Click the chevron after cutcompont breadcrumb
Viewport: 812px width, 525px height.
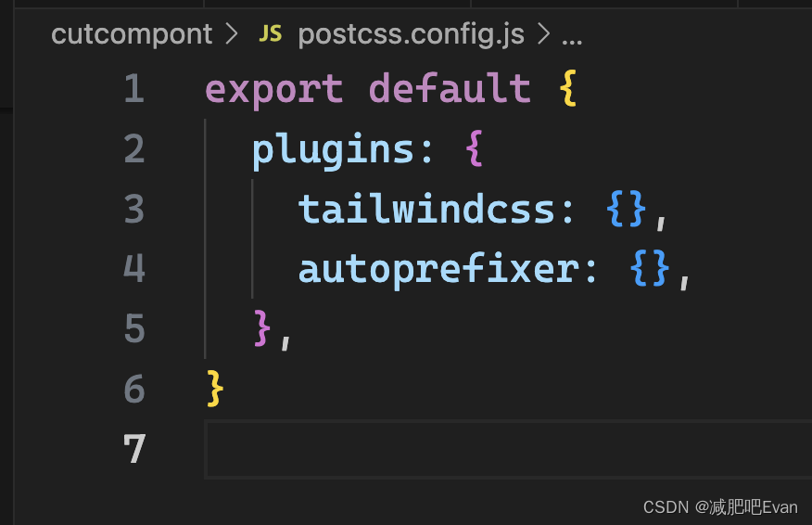tap(232, 34)
